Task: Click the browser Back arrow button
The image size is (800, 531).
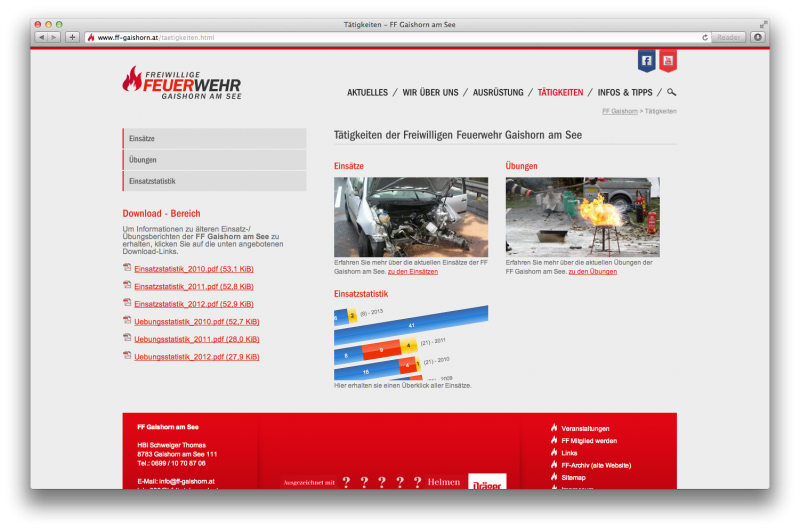Action: [x=41, y=37]
